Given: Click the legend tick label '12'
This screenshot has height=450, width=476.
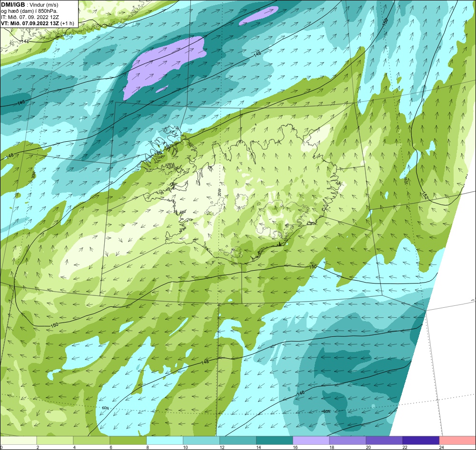Looking at the screenshot, I should (222, 447).
